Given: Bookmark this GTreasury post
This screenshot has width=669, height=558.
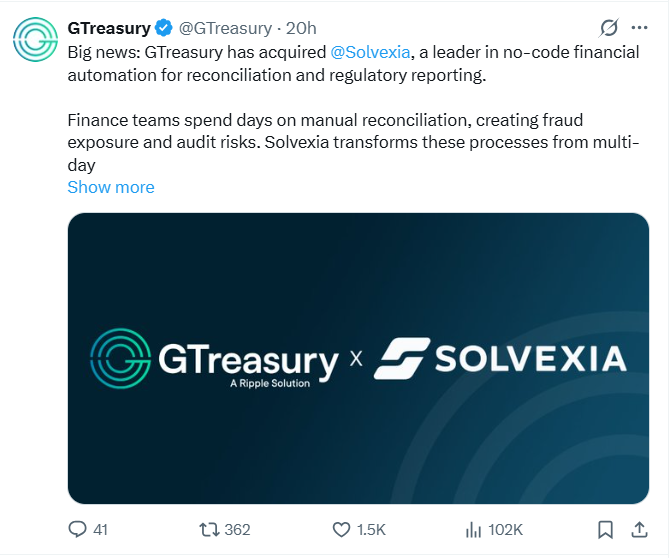Looking at the screenshot, I should coord(605,529).
